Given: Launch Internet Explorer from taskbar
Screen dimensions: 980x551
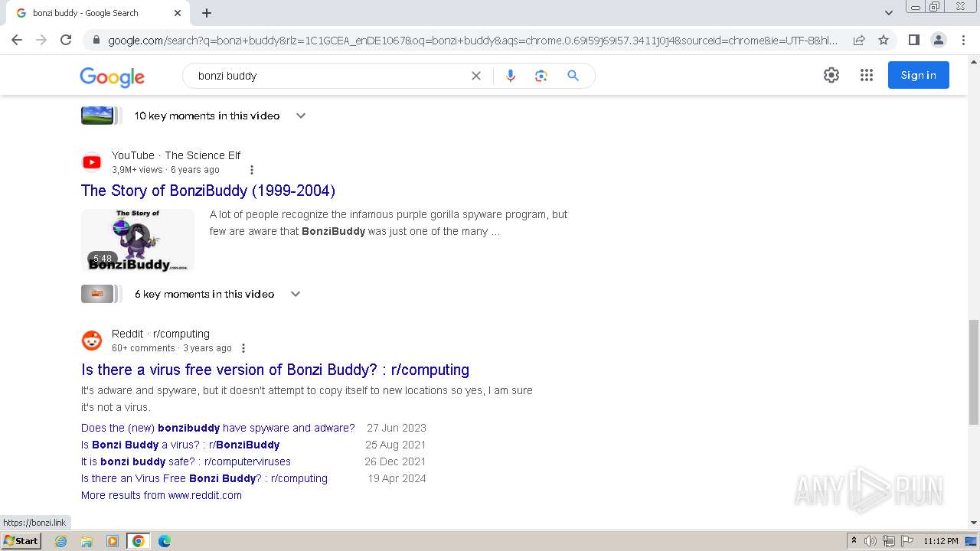Looking at the screenshot, I should click(61, 541).
